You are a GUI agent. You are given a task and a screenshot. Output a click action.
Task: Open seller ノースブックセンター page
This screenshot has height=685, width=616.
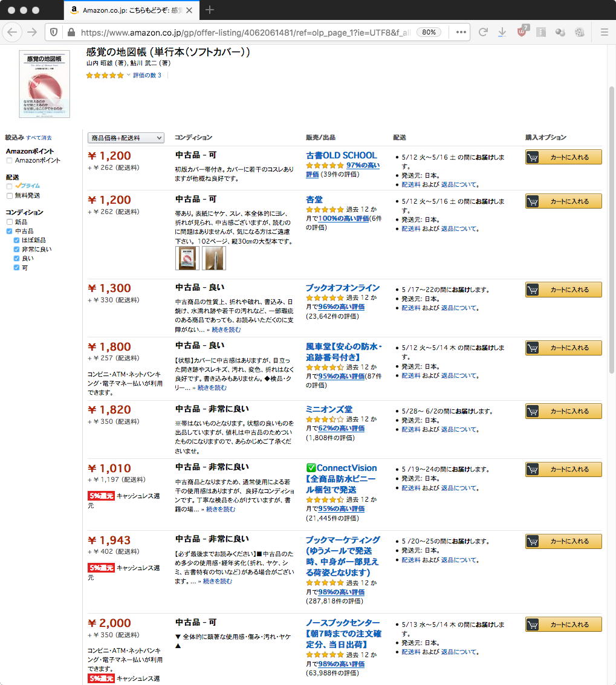click(343, 634)
